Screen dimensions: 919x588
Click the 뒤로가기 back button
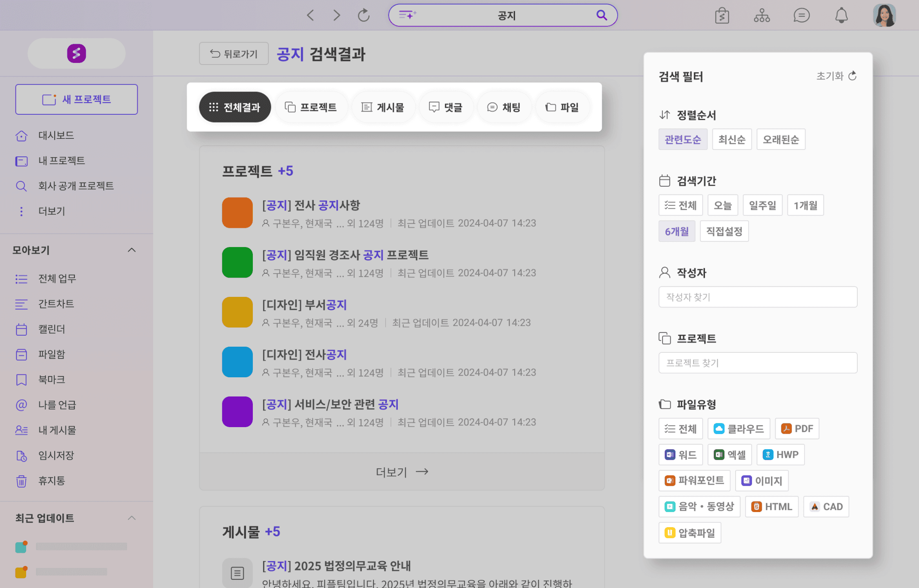pyautogui.click(x=234, y=53)
